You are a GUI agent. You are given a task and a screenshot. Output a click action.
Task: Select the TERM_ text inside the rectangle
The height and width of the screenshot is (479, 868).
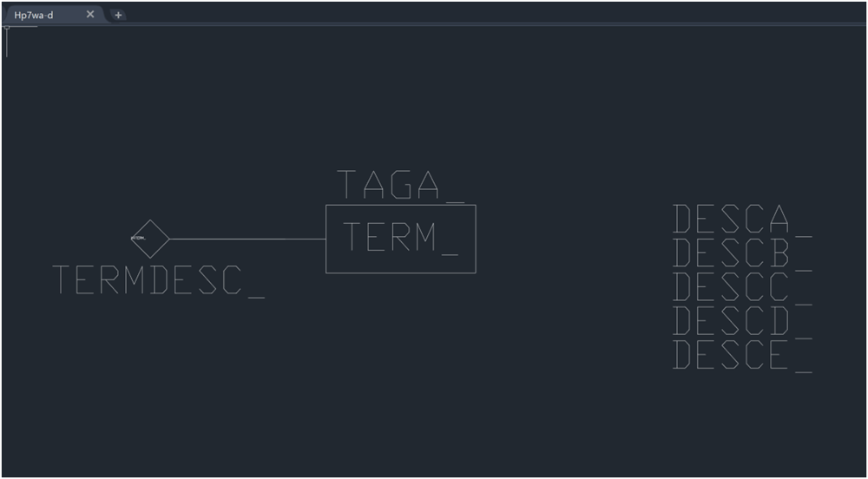401,238
